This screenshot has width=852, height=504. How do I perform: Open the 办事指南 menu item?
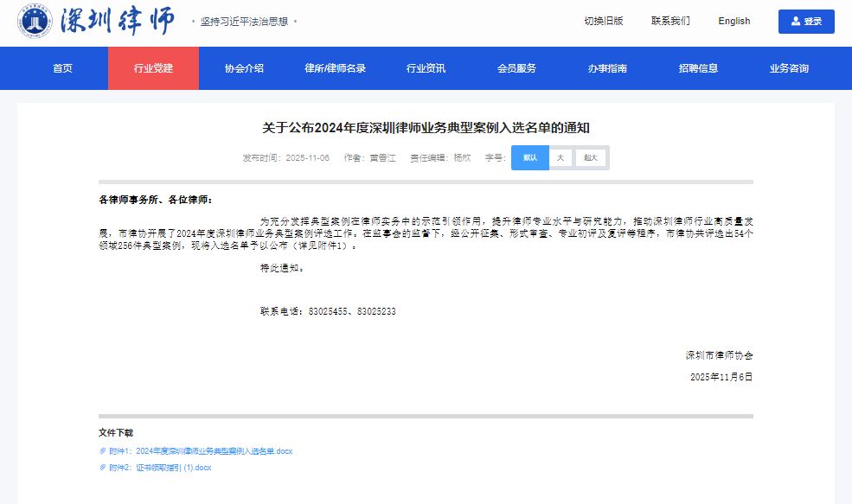pyautogui.click(x=607, y=68)
